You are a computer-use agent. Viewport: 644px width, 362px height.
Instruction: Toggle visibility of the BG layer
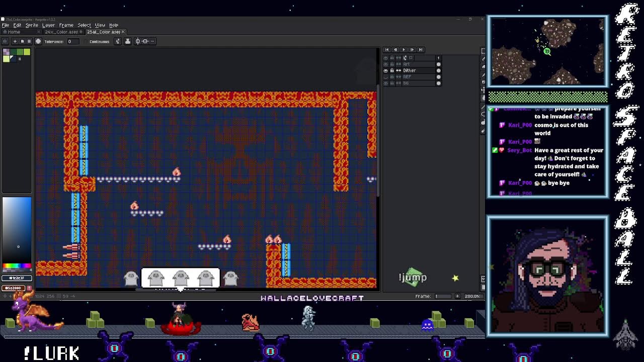click(386, 83)
